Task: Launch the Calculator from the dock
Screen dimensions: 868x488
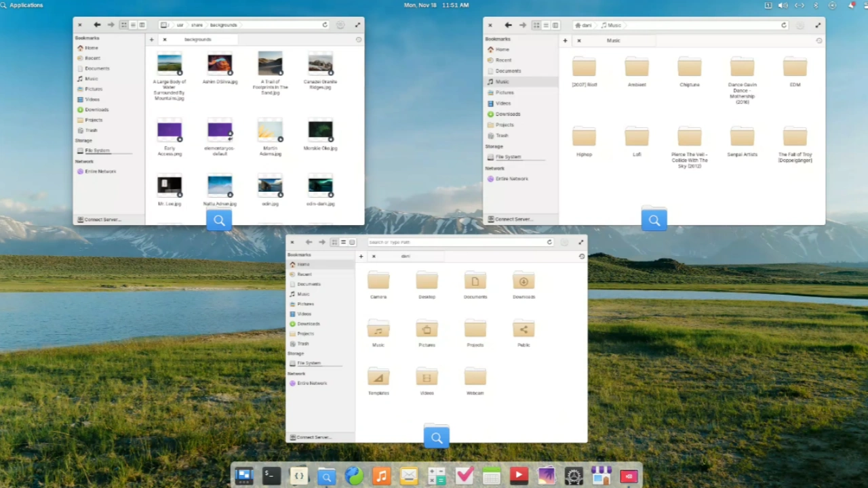Action: coord(436,476)
